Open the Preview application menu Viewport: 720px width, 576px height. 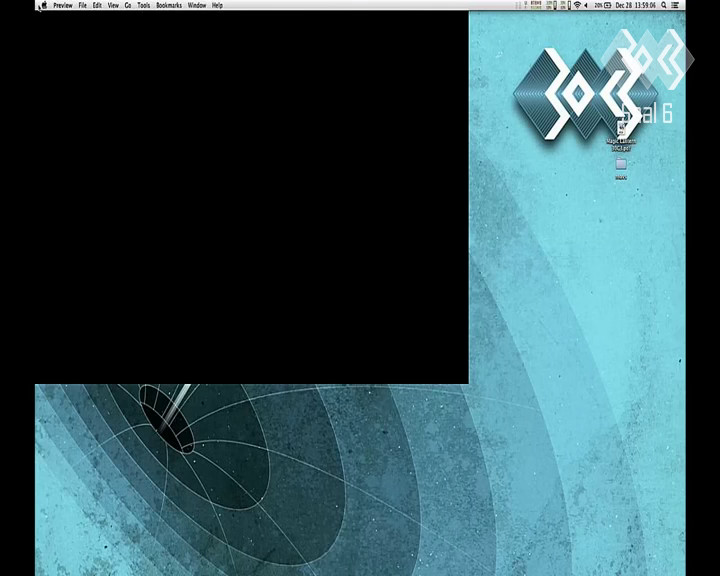[x=63, y=6]
